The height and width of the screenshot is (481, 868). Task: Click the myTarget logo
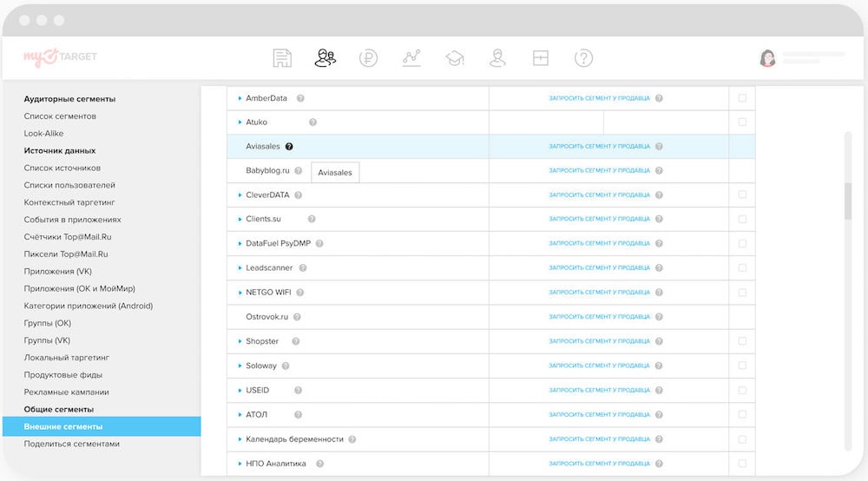(60, 56)
